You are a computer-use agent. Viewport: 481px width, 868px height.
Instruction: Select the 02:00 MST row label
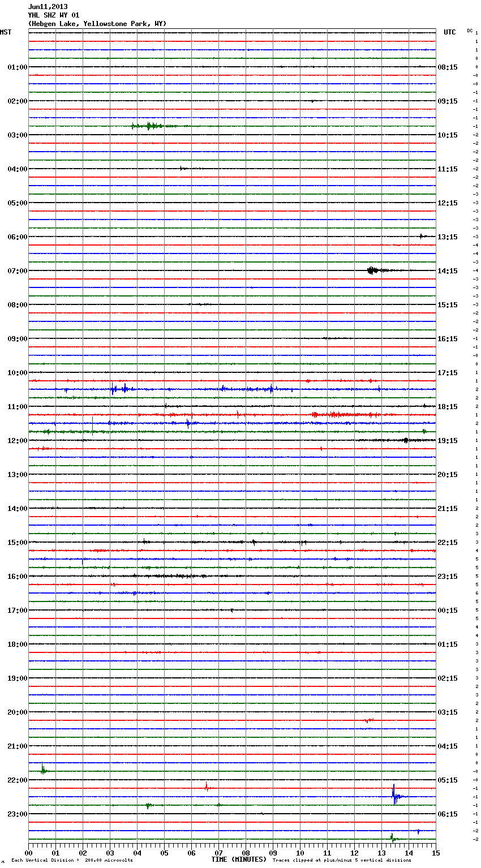[x=17, y=101]
